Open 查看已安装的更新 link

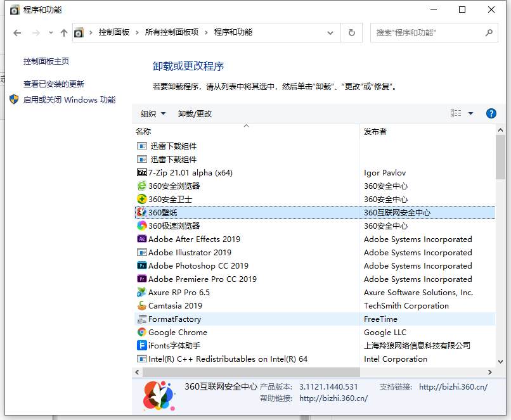[54, 84]
